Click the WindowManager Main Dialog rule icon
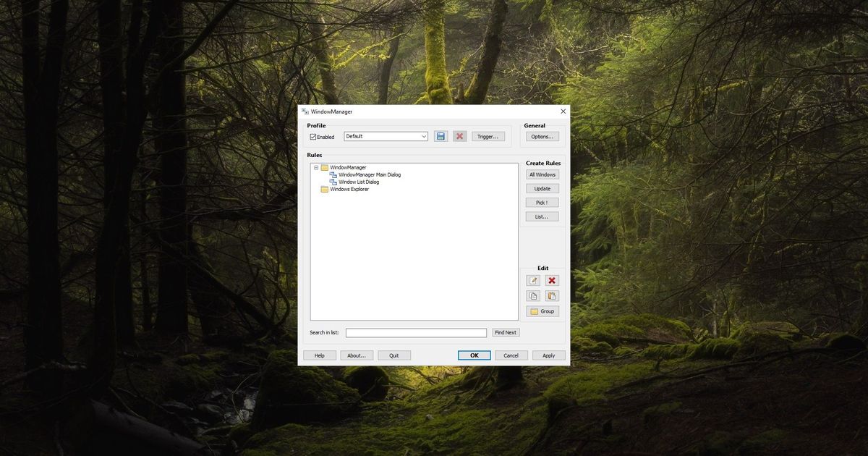868x456 pixels. pos(333,174)
